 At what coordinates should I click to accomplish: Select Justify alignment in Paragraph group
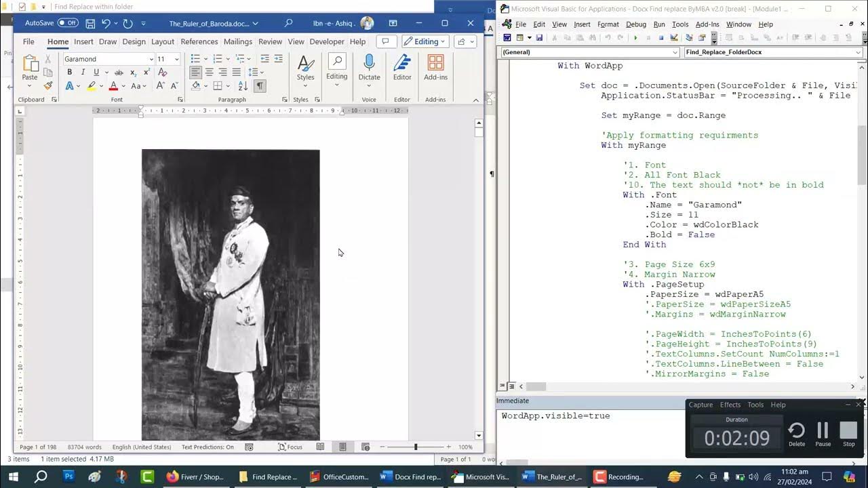(236, 73)
